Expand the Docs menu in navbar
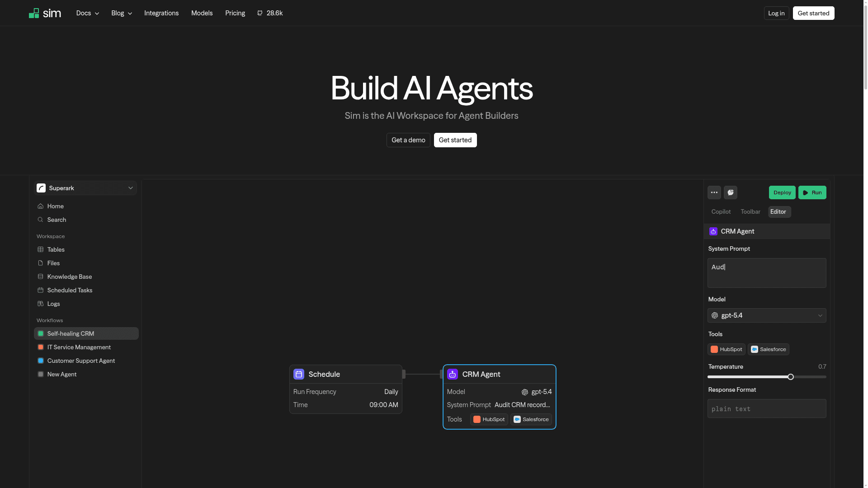The height and width of the screenshot is (488, 868). pos(88,13)
